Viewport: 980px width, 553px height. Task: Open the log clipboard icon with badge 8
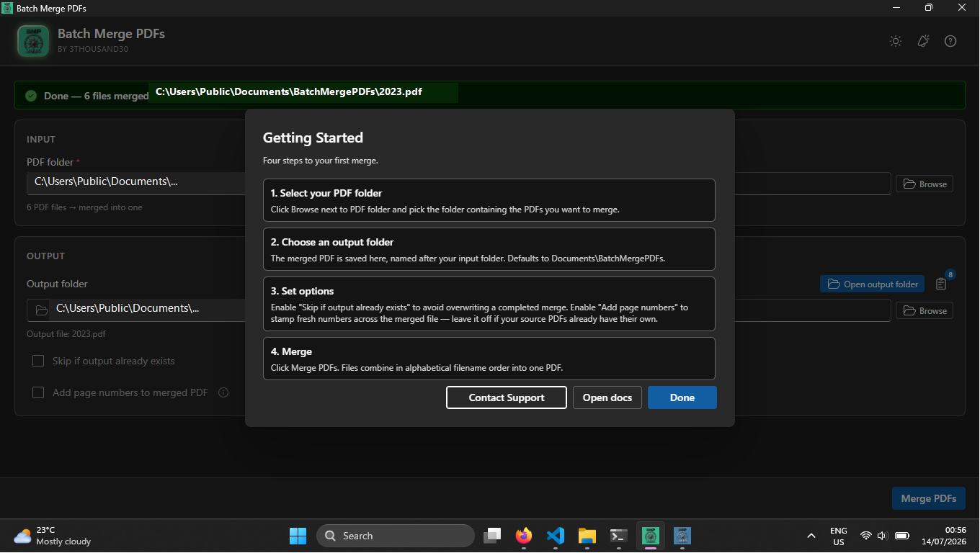coord(941,284)
